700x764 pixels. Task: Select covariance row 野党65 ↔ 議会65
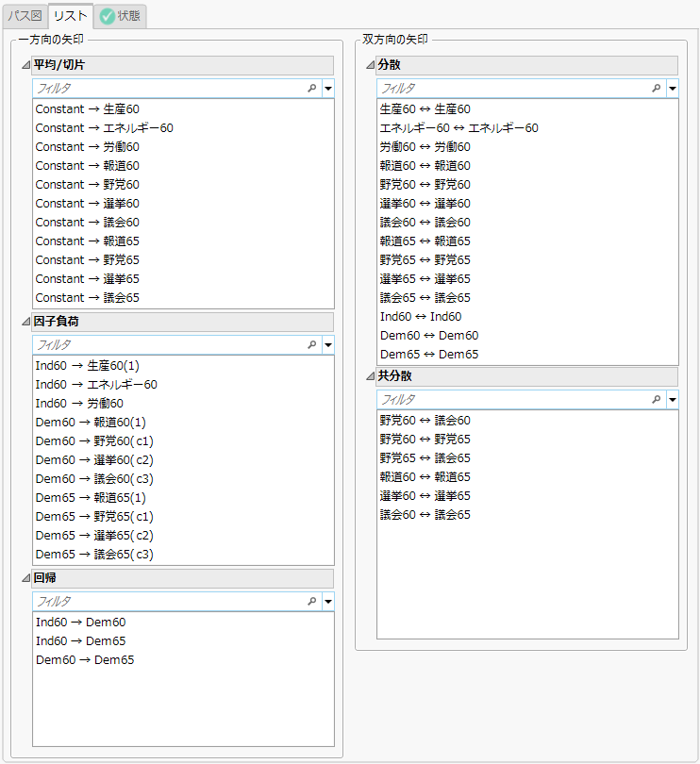click(527, 458)
